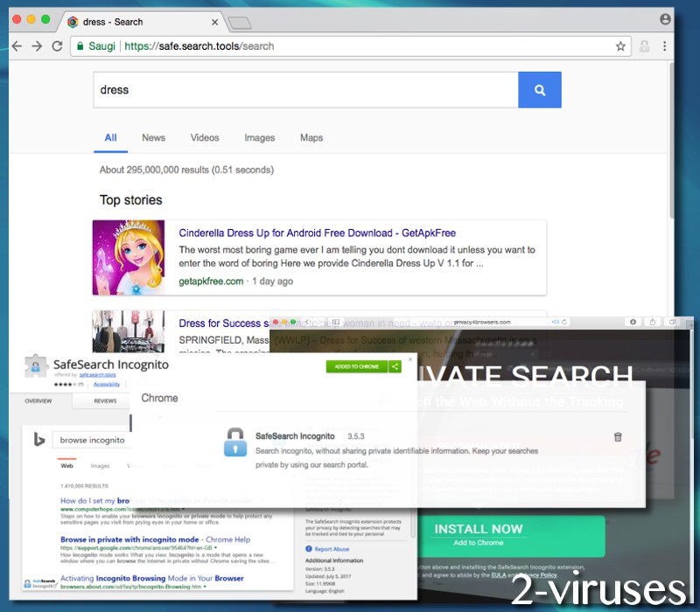The width and height of the screenshot is (700, 612).
Task: Click the Report Abuse flag icon
Action: [x=309, y=549]
